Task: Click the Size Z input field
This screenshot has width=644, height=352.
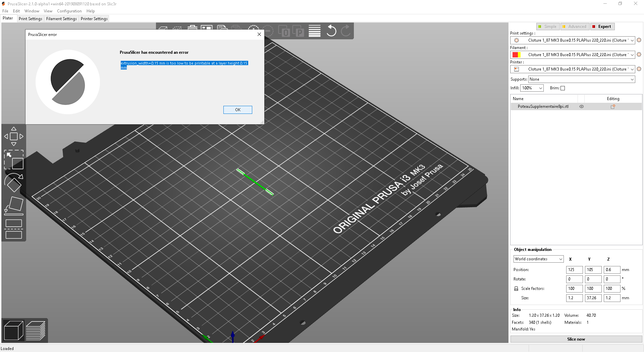Action: click(x=612, y=298)
